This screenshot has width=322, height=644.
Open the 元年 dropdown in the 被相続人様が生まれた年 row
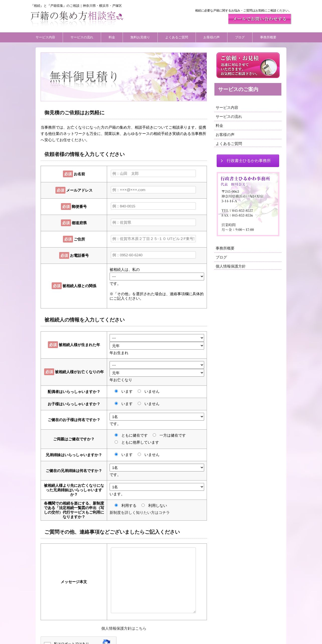pyautogui.click(x=157, y=346)
